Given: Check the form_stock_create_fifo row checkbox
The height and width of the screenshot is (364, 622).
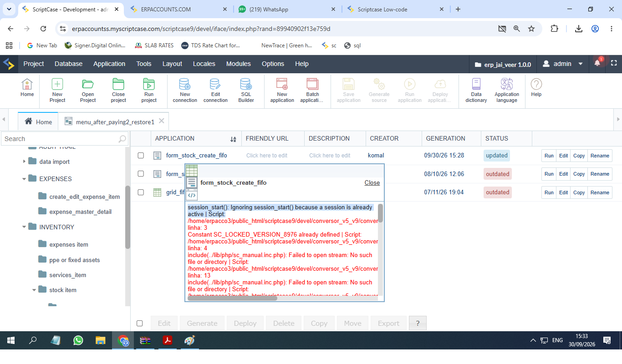Looking at the screenshot, I should (141, 156).
